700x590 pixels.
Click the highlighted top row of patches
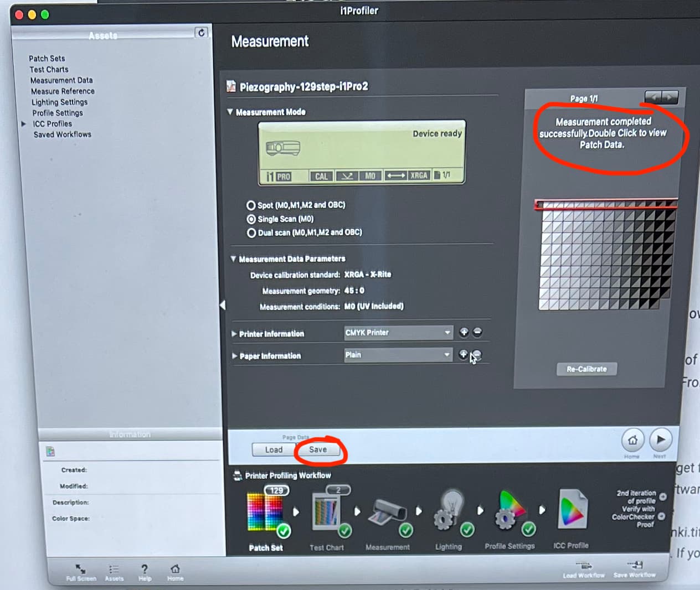(606, 205)
